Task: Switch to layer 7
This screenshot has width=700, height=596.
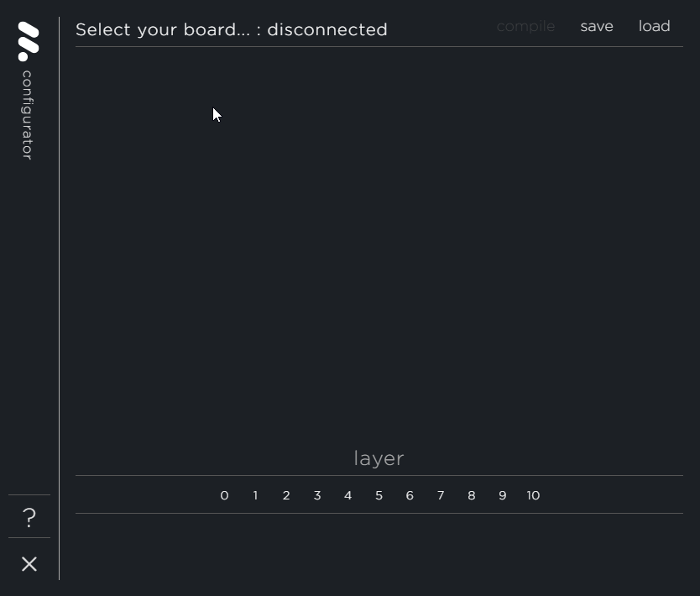Action: pyautogui.click(x=441, y=495)
